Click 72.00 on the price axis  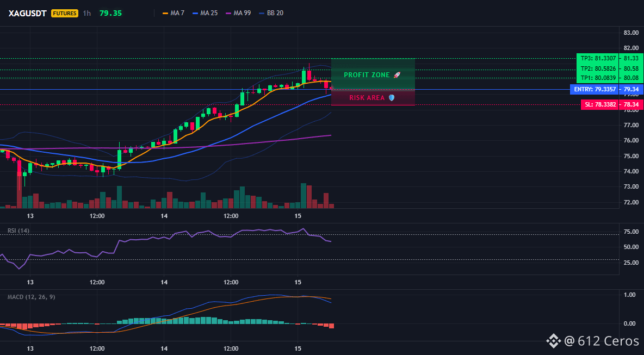[631, 202]
